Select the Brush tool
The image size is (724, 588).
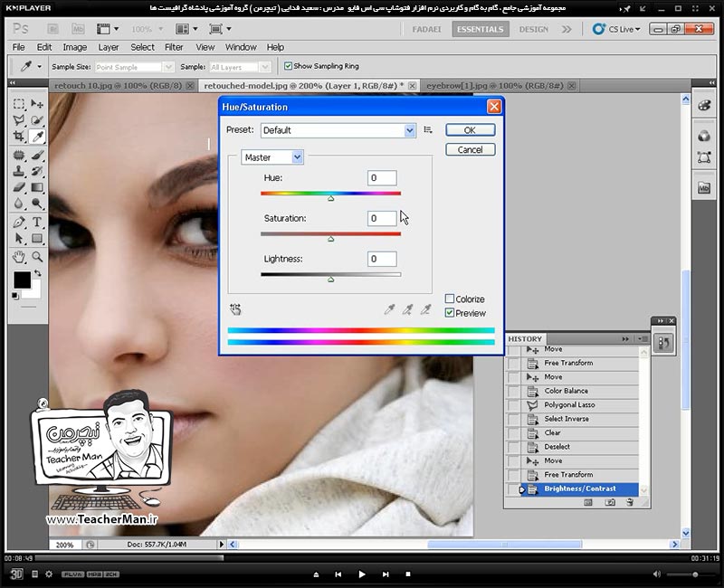[x=37, y=155]
